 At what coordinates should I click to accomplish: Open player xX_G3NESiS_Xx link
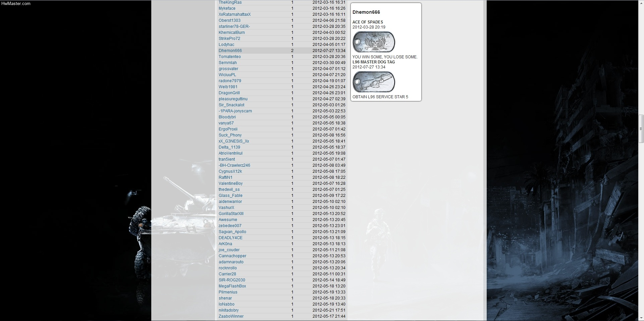(x=234, y=141)
